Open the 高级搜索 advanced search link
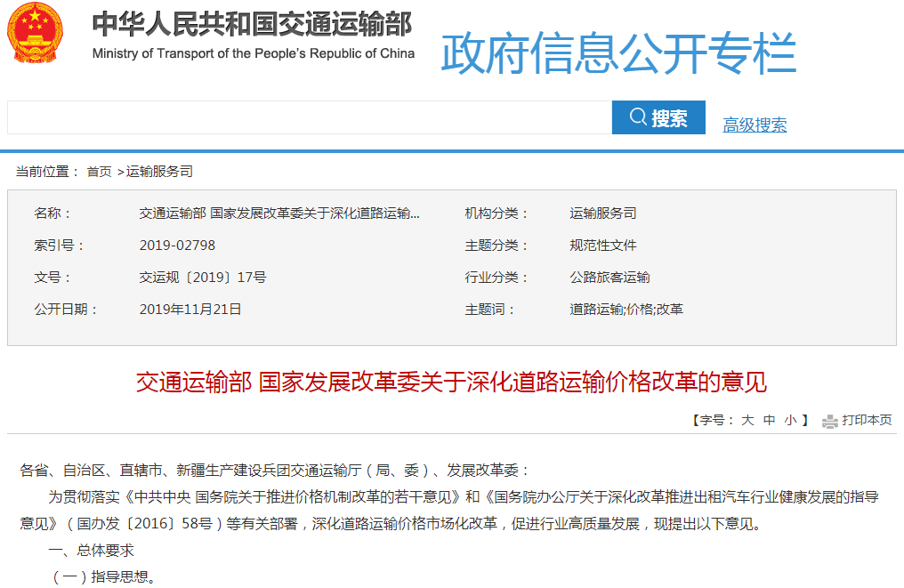The height and width of the screenshot is (588, 904). (755, 125)
